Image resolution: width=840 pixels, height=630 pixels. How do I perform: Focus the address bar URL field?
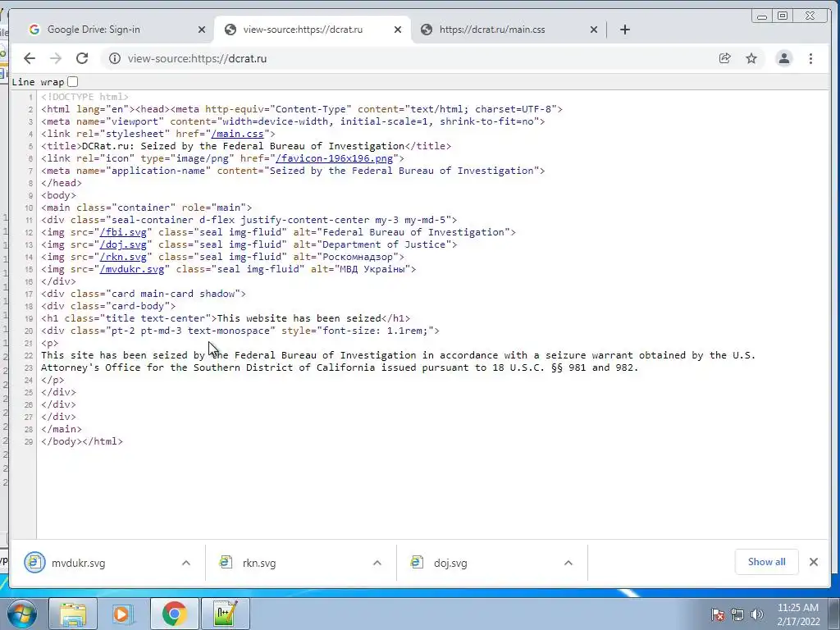point(407,58)
